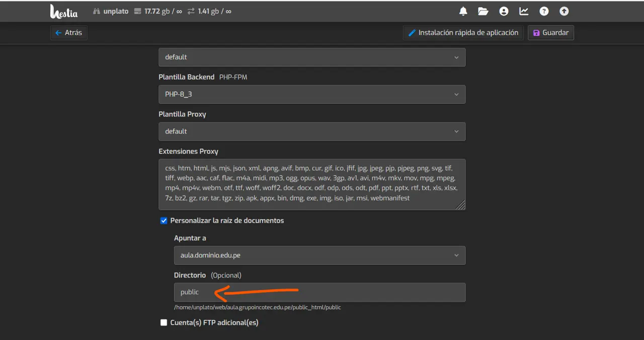
Task: Click the Directorio field containing public
Action: pos(319,292)
